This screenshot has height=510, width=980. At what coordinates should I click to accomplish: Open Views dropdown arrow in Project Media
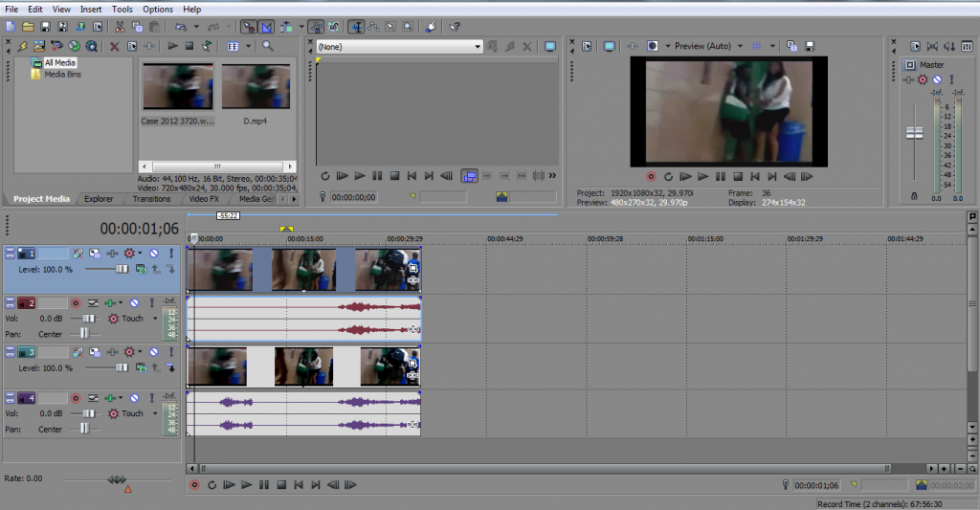(248, 46)
